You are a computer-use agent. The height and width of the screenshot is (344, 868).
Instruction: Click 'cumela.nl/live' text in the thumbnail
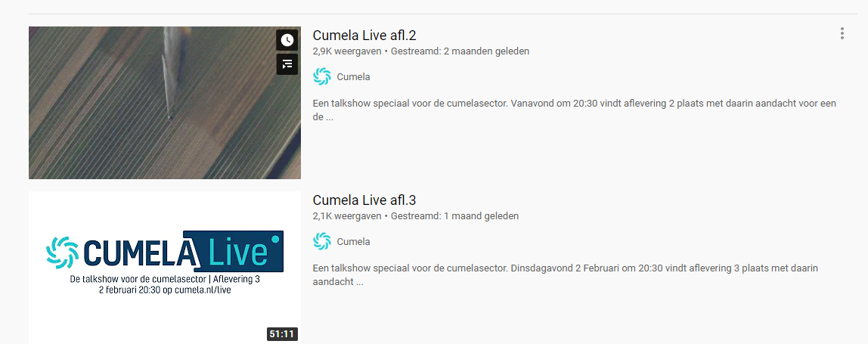click(x=203, y=290)
